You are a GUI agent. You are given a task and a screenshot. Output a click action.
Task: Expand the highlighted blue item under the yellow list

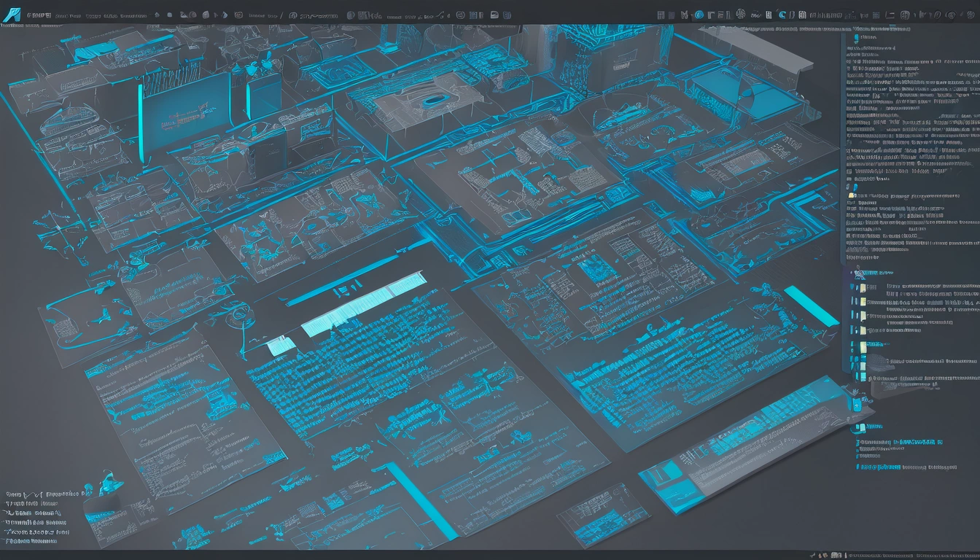point(878,344)
